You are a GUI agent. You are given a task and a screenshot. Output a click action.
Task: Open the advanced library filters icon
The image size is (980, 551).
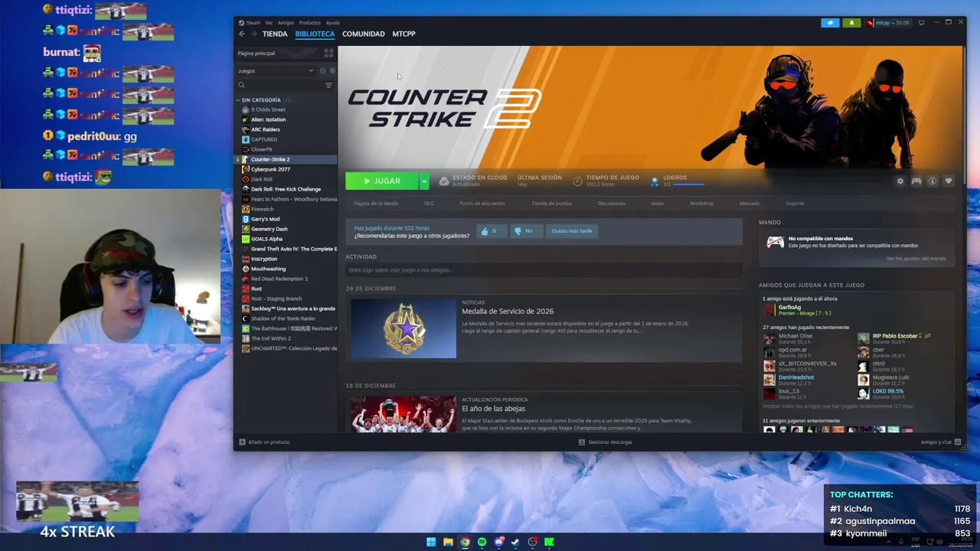coord(328,85)
